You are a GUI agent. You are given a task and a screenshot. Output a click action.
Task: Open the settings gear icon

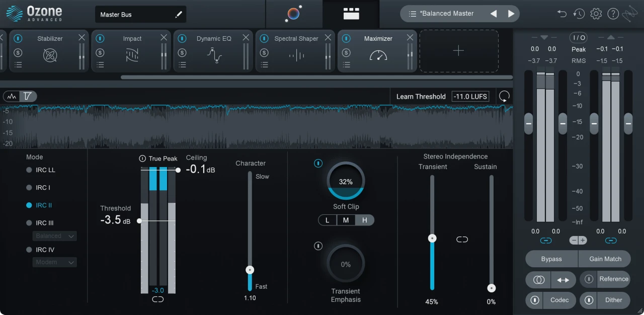point(596,14)
